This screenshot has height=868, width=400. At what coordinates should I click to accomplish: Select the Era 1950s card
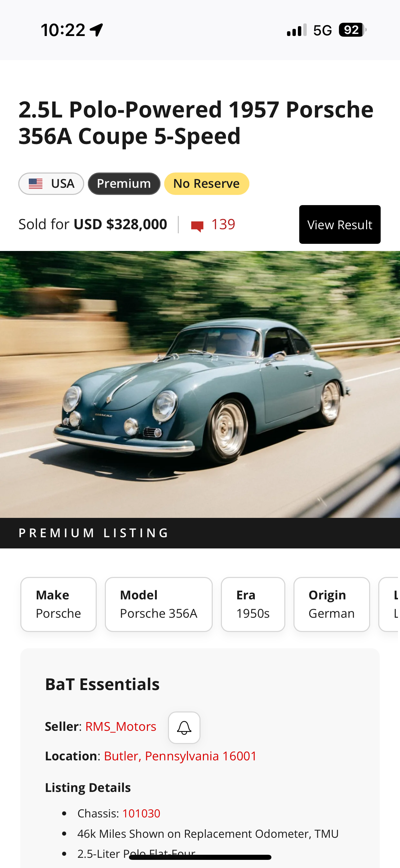[253, 604]
